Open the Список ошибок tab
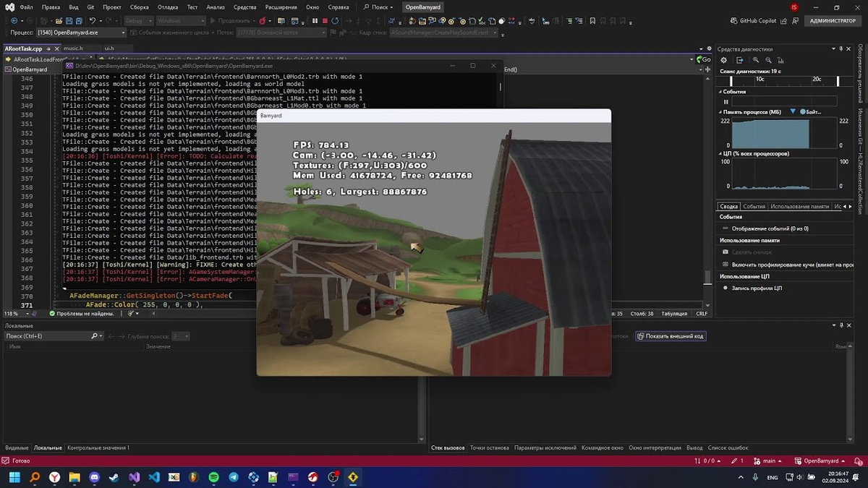 (x=728, y=448)
